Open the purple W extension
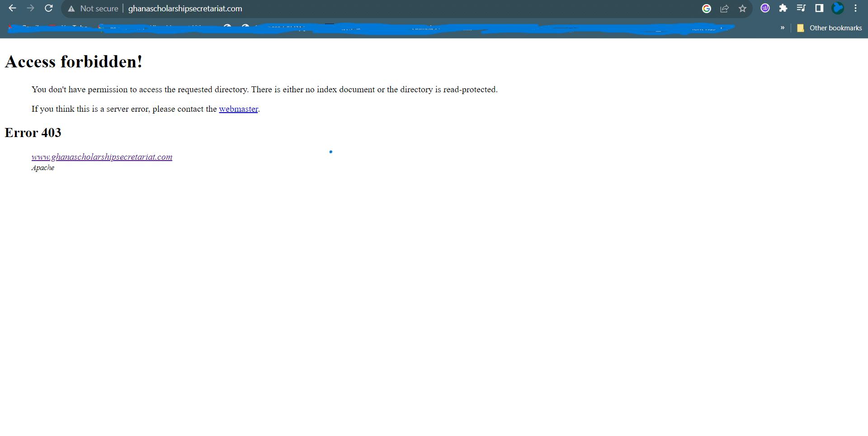The width and height of the screenshot is (868, 436). [765, 8]
